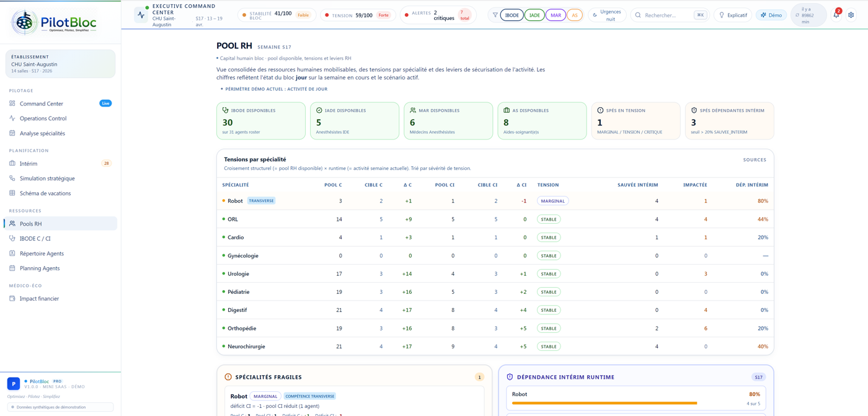The height and width of the screenshot is (416, 868).
Task: Toggle the Démo mode button
Action: [x=771, y=15]
